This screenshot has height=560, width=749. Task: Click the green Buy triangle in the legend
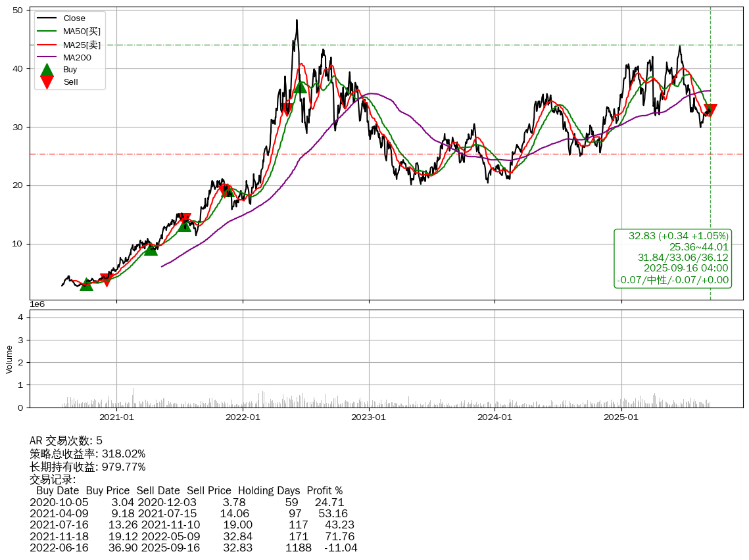click(x=47, y=69)
